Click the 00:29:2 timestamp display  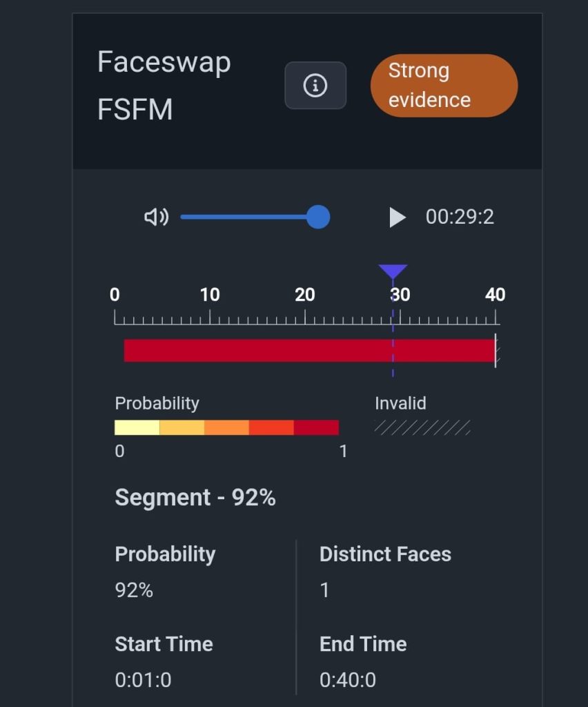coord(460,217)
